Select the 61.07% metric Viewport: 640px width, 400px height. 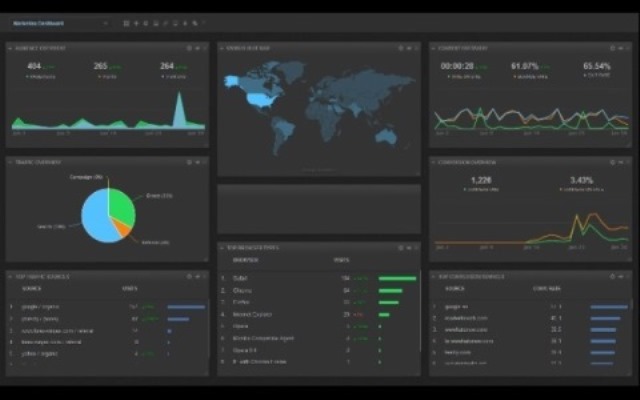coord(524,66)
